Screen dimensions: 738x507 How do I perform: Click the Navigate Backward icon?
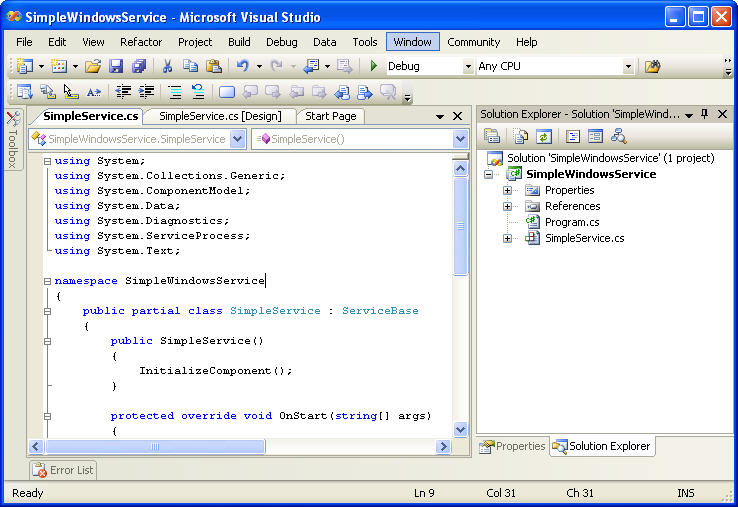click(311, 66)
